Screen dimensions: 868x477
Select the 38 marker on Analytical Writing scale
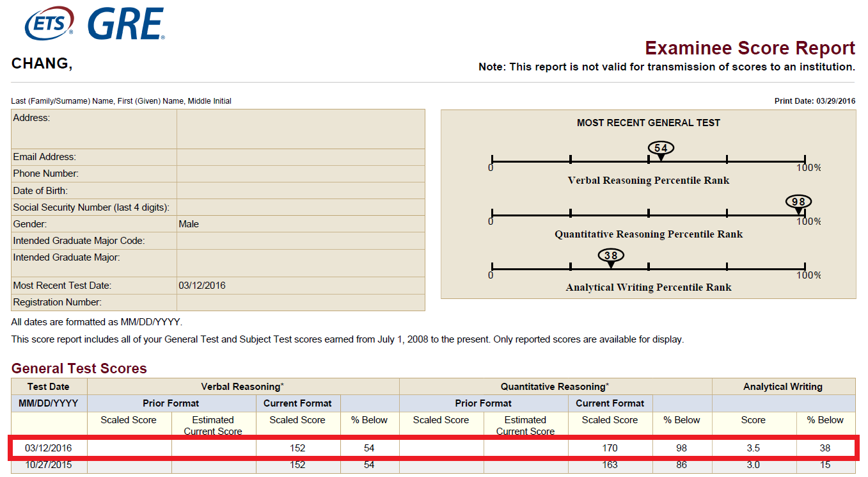click(x=611, y=257)
